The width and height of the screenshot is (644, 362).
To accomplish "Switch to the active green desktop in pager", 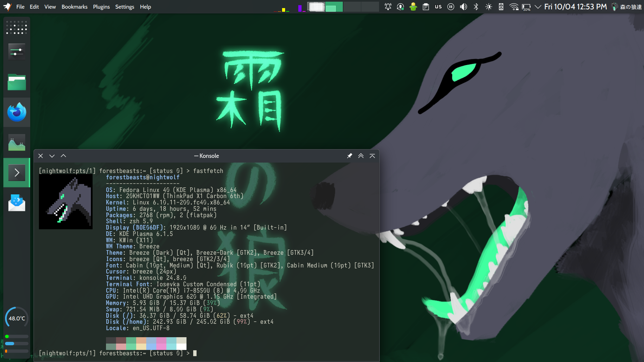I will pyautogui.click(x=334, y=7).
